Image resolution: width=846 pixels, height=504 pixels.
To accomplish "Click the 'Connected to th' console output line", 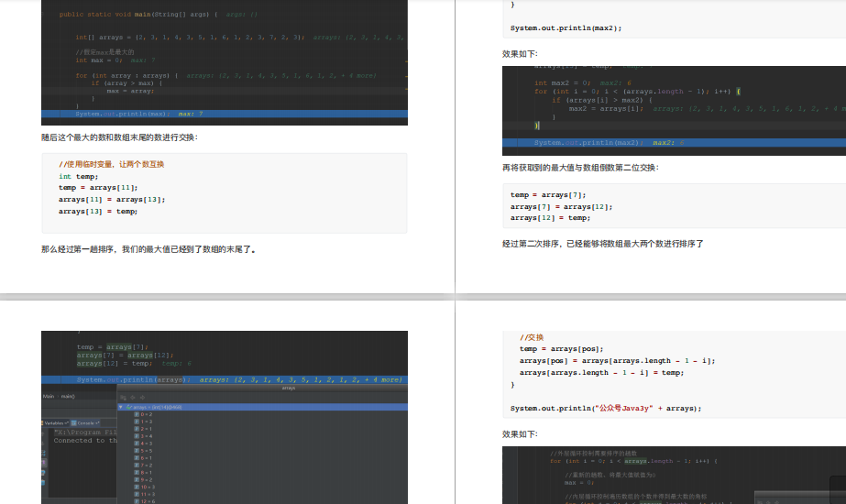I will (85, 441).
